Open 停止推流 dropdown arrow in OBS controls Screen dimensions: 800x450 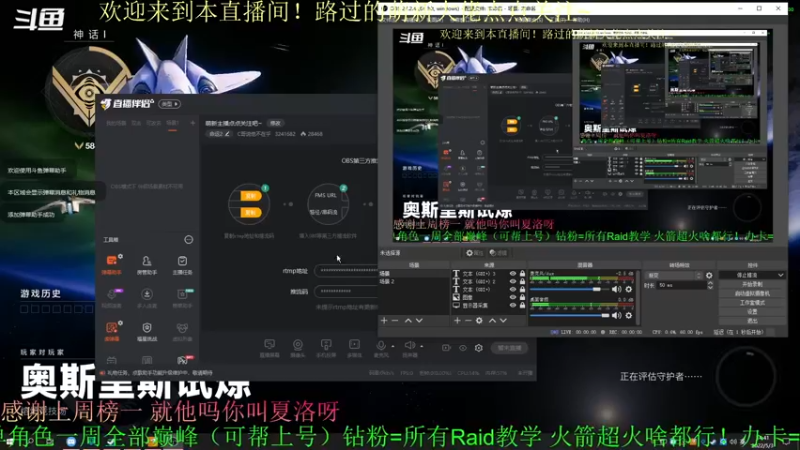pyautogui.click(x=781, y=275)
